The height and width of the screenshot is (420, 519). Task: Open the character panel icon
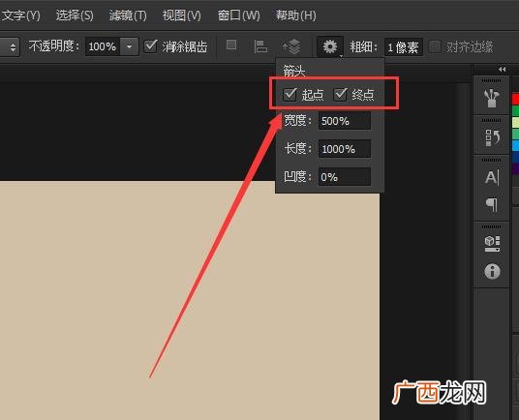(x=492, y=177)
